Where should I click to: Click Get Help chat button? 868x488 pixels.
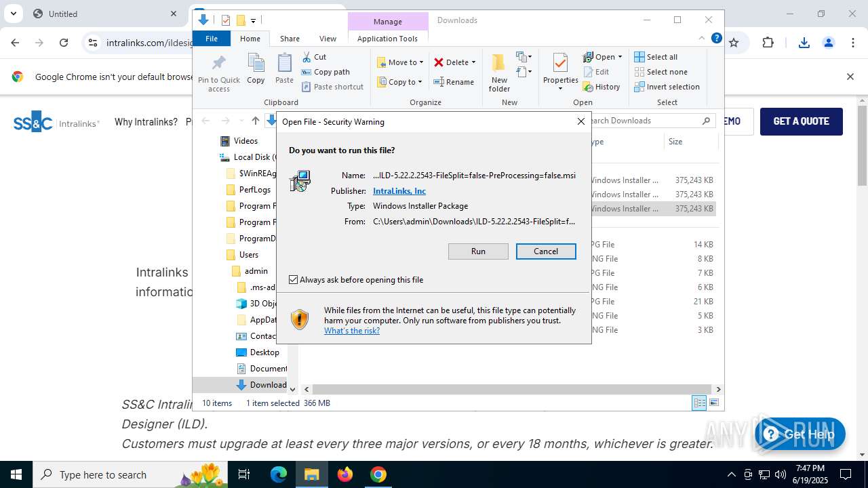(800, 434)
